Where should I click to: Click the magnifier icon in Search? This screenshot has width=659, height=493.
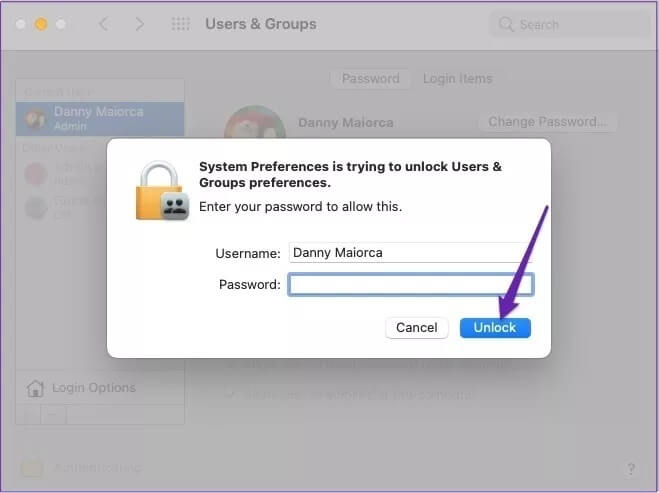506,24
